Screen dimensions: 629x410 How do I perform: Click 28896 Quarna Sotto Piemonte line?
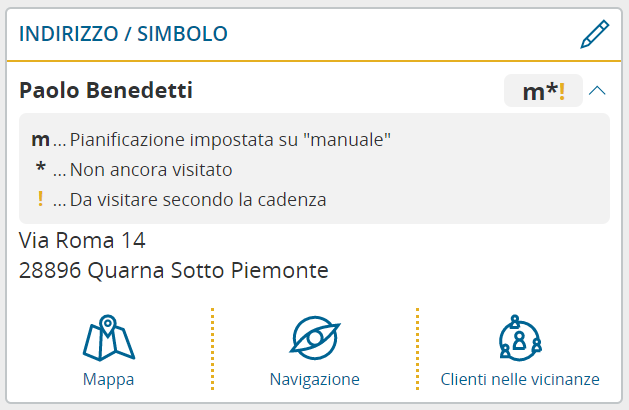[x=174, y=270]
